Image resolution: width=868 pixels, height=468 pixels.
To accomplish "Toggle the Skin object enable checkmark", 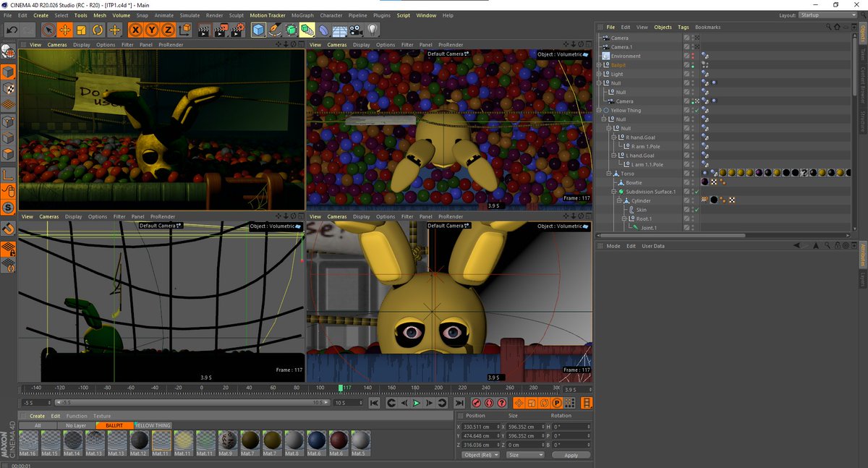I will click(x=697, y=210).
